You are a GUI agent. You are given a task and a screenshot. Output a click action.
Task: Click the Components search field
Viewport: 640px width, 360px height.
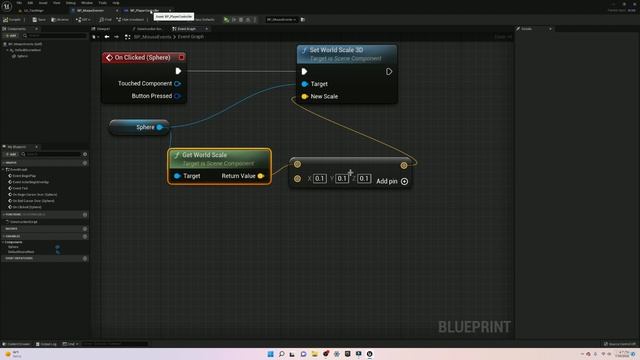[55, 36]
